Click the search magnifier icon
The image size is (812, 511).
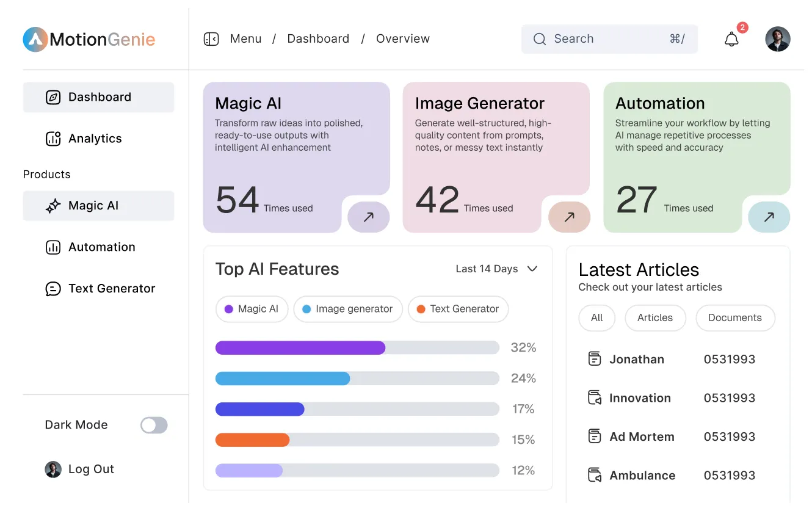[x=540, y=38]
